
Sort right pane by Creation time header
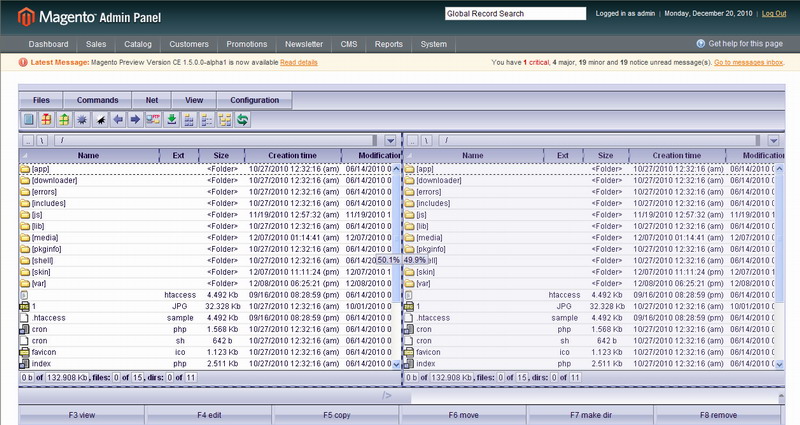[677, 155]
